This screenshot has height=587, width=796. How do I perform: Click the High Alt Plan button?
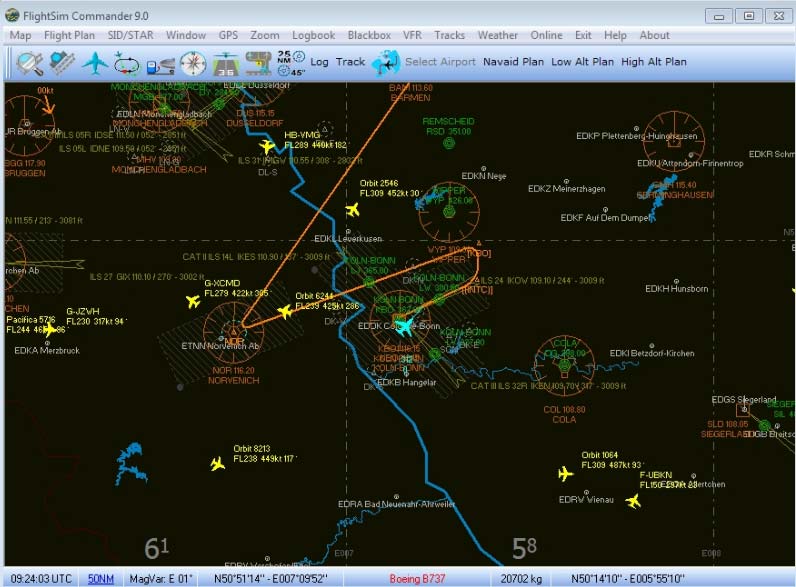click(653, 62)
